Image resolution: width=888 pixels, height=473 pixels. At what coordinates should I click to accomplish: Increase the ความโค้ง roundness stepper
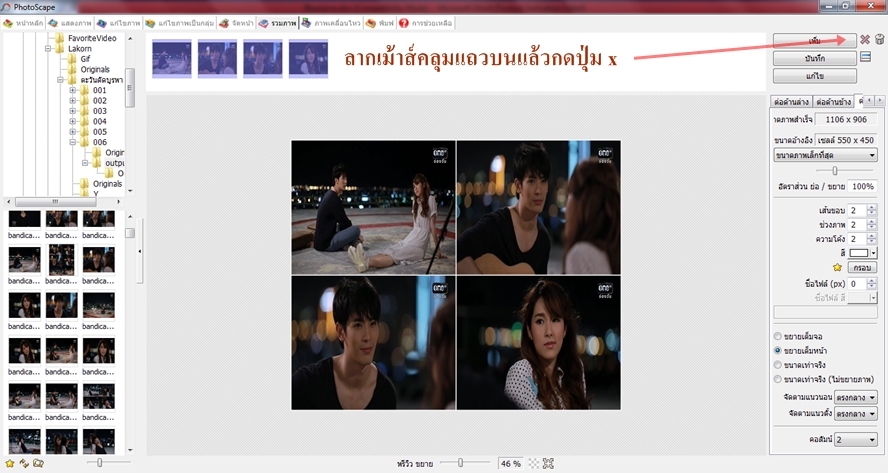click(x=871, y=236)
